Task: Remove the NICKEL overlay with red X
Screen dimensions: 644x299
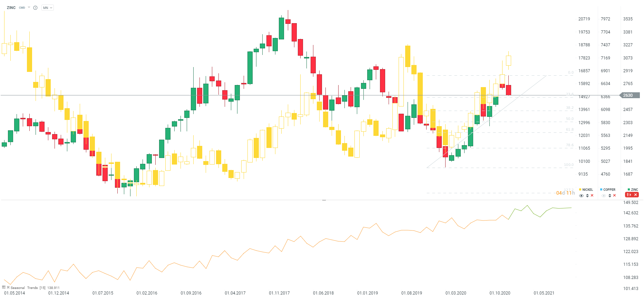Action: coord(592,196)
